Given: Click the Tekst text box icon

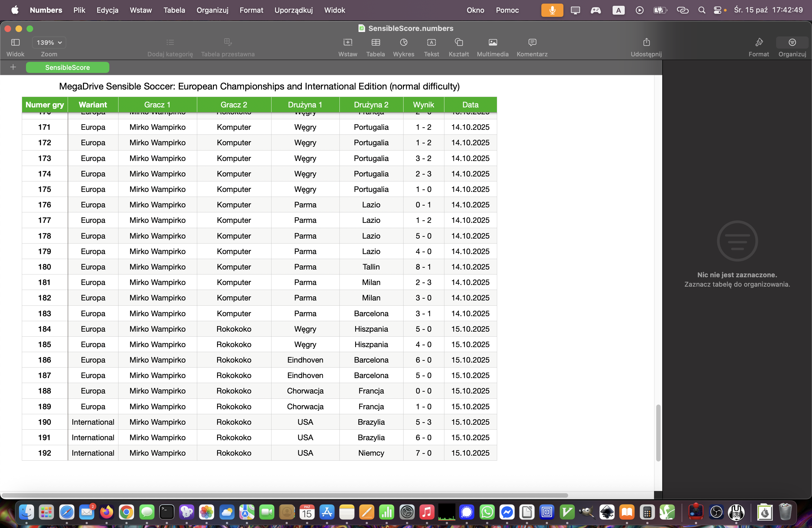Looking at the screenshot, I should (x=431, y=43).
